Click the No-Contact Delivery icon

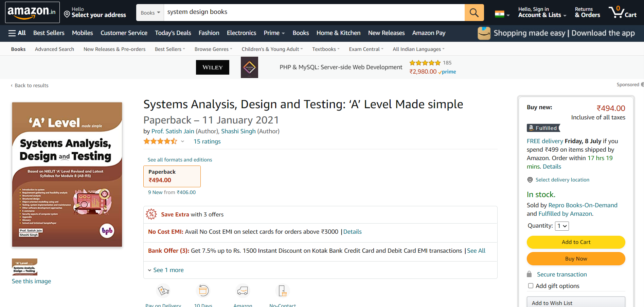[283, 291]
